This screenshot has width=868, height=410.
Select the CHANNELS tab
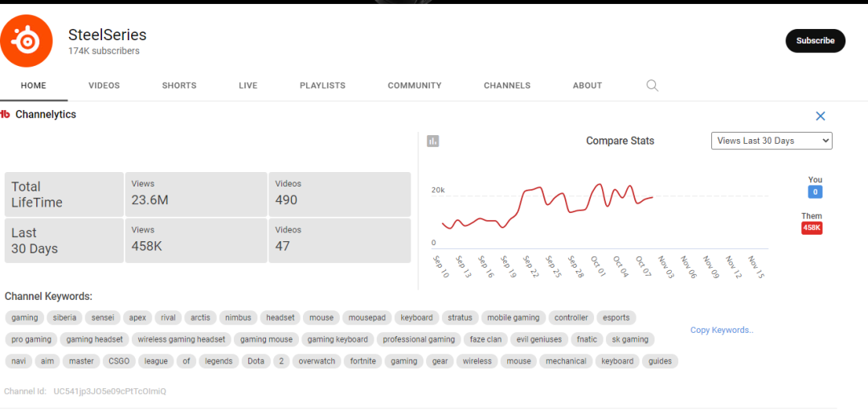(507, 86)
